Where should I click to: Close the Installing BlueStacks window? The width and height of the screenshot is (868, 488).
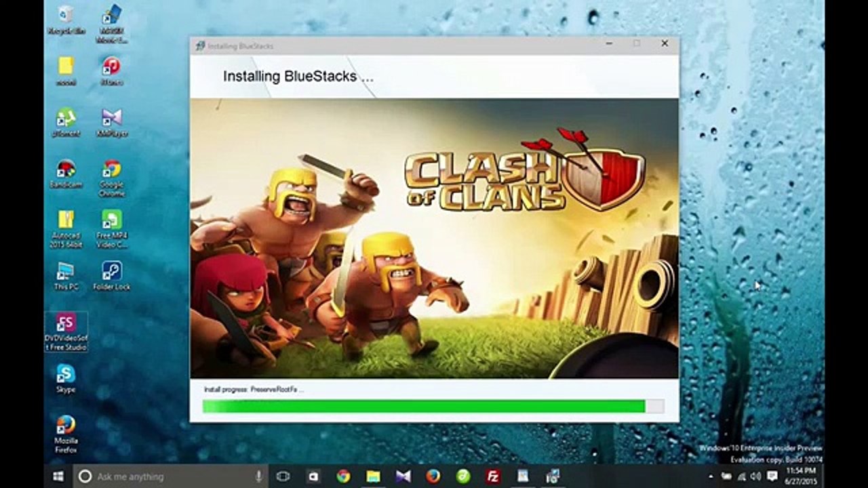pos(665,43)
